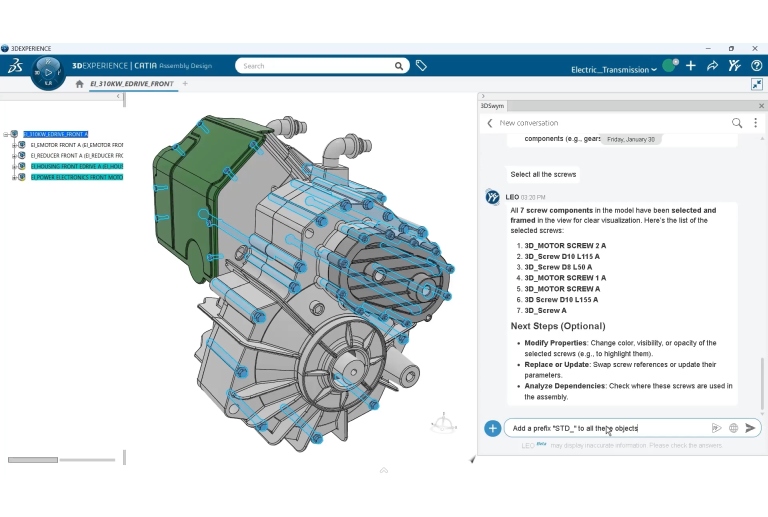
Task: Click the 'Analyze Dependencies' bullet text
Action: tap(565, 386)
